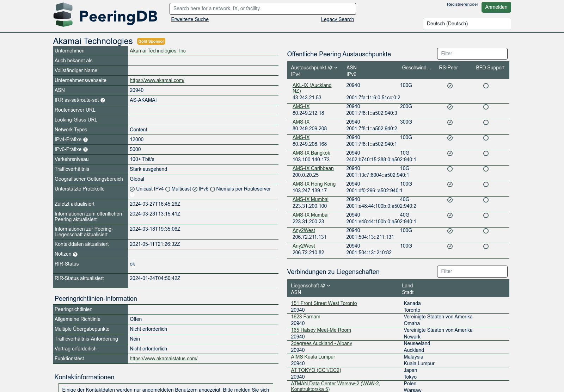Click BFD Support circle for AKL-IX row
The image size is (564, 392).
(x=486, y=86)
